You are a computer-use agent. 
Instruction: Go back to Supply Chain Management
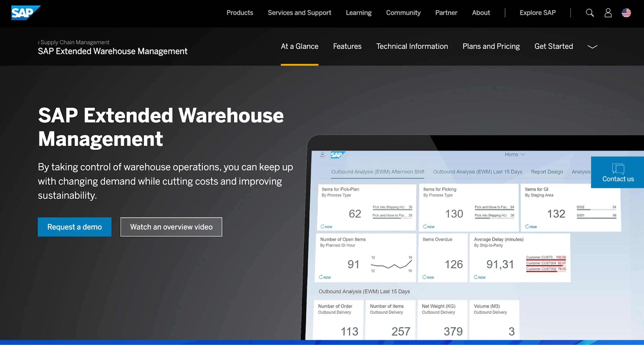coord(74,42)
